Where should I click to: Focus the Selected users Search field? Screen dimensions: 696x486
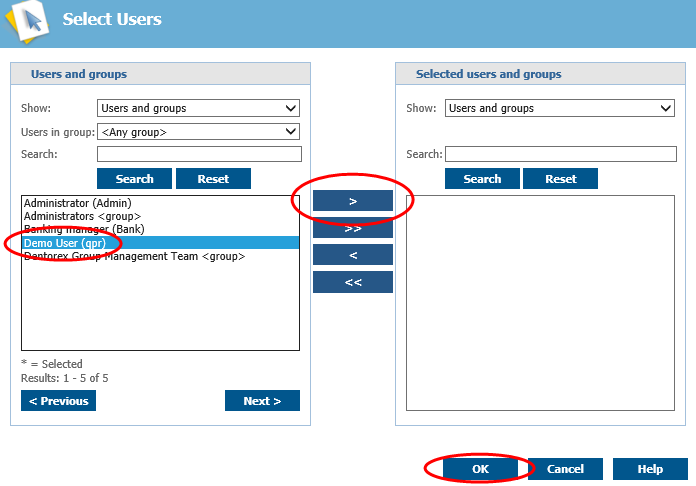tap(559, 154)
